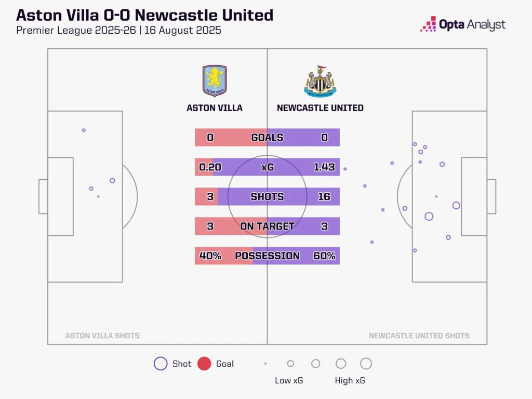The image size is (532, 399).
Task: Click the purple Shot legend circle
Action: click(x=161, y=364)
